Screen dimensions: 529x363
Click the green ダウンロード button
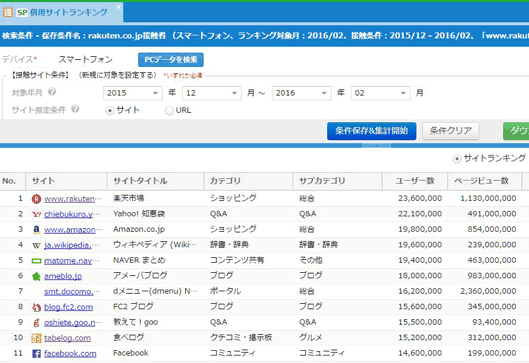[x=516, y=131]
